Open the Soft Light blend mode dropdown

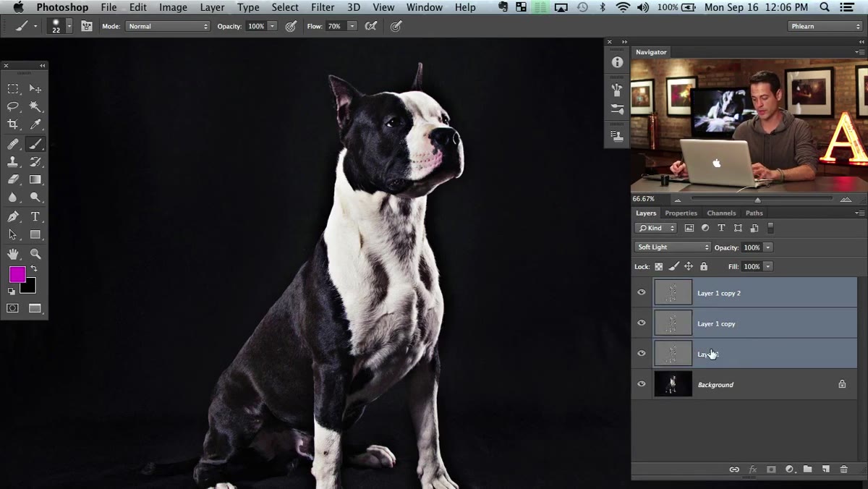(x=673, y=247)
